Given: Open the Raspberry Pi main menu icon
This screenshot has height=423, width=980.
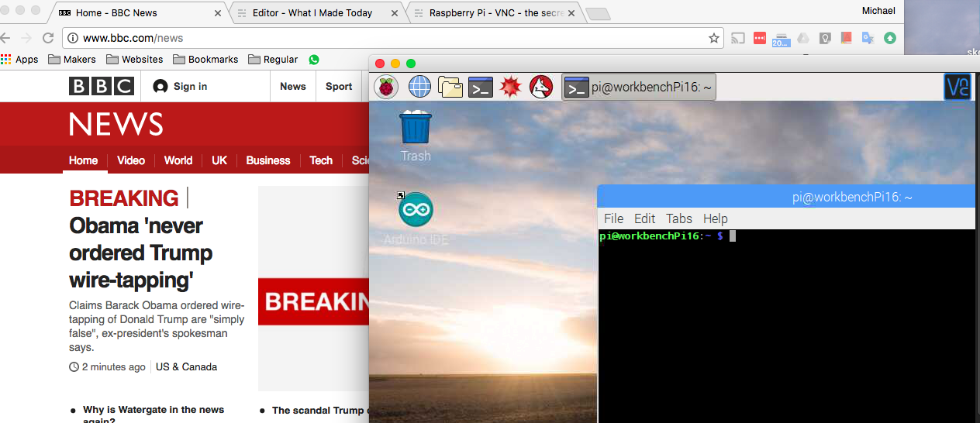Looking at the screenshot, I should 386,87.
